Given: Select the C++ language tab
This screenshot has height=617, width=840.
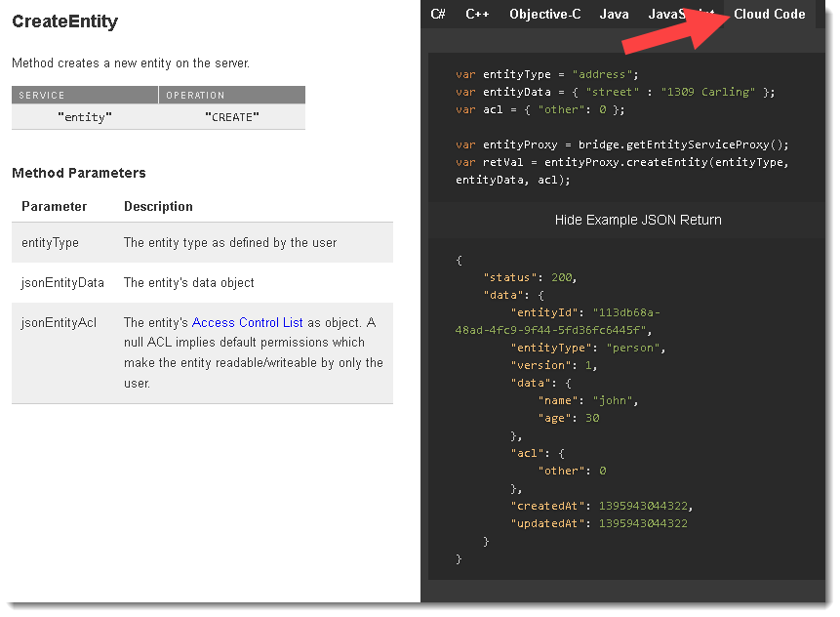Looking at the screenshot, I should tap(477, 14).
